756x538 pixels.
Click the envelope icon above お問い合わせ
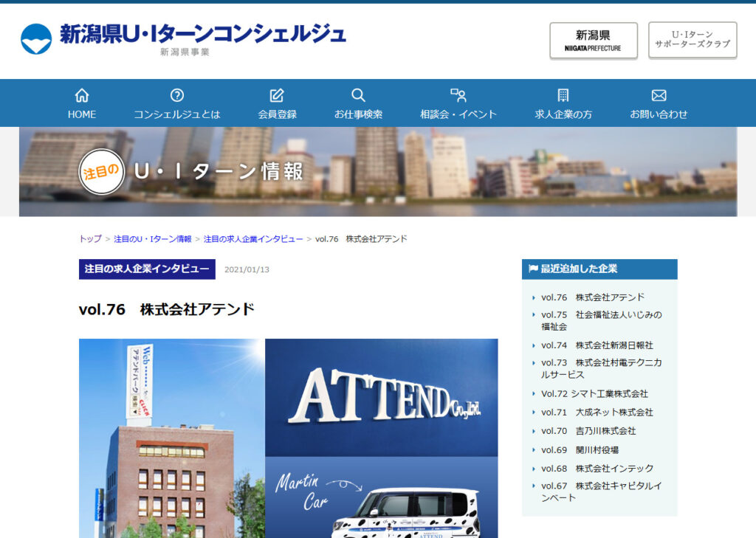[x=659, y=95]
